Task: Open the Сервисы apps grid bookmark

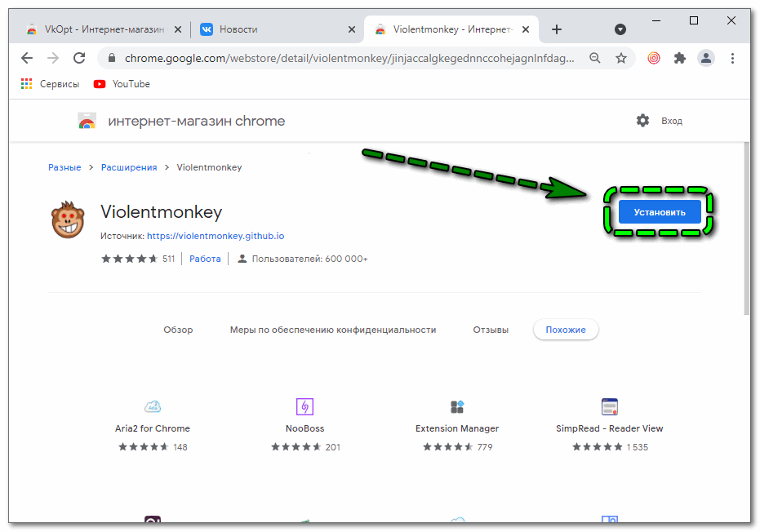Action: tap(50, 84)
